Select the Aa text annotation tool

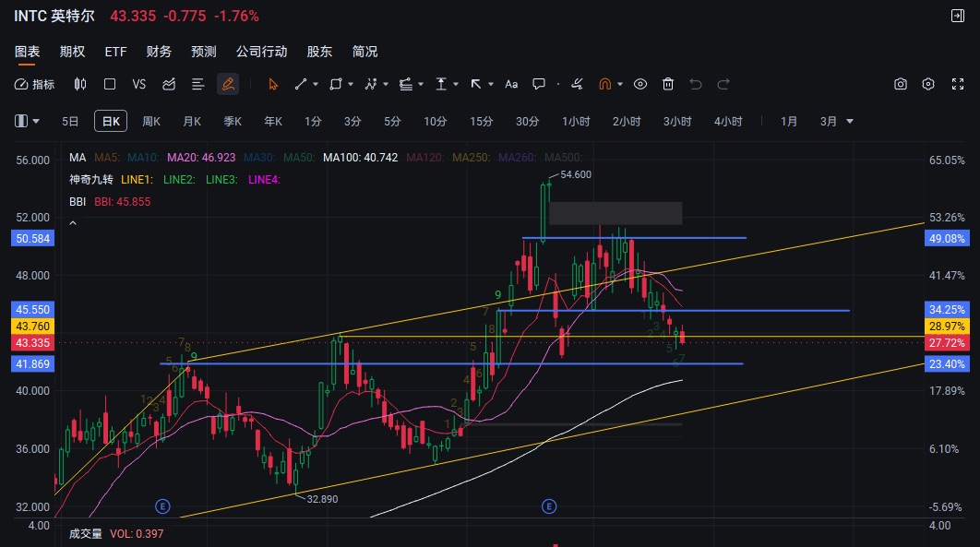click(511, 84)
